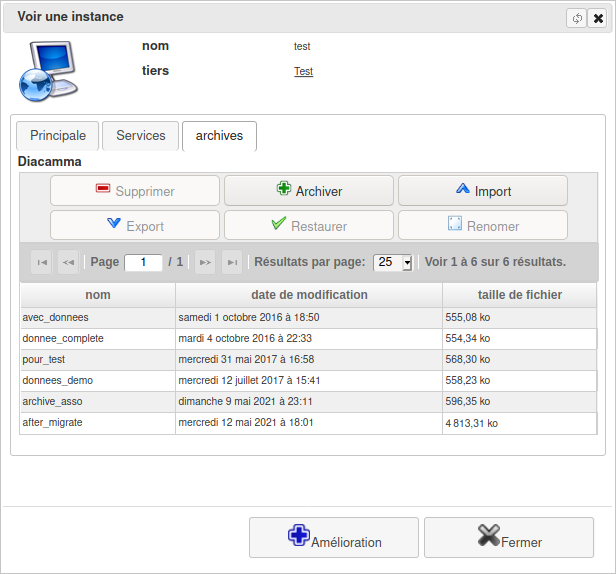
Task: Open the Services tab
Action: pos(140,136)
